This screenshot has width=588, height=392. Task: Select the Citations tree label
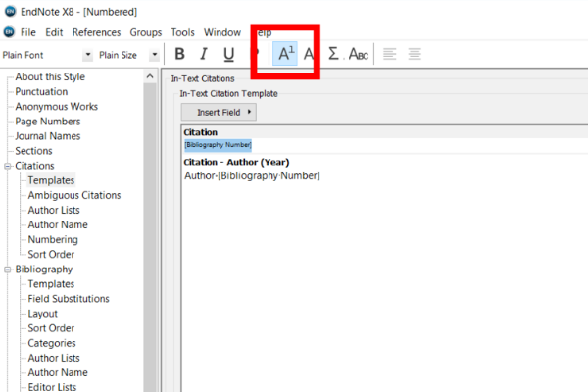34,166
